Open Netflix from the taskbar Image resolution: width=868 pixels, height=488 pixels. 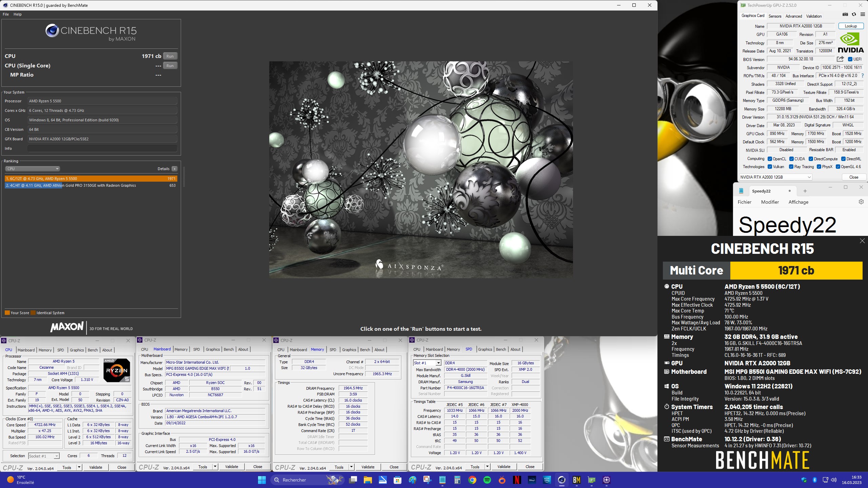(517, 480)
